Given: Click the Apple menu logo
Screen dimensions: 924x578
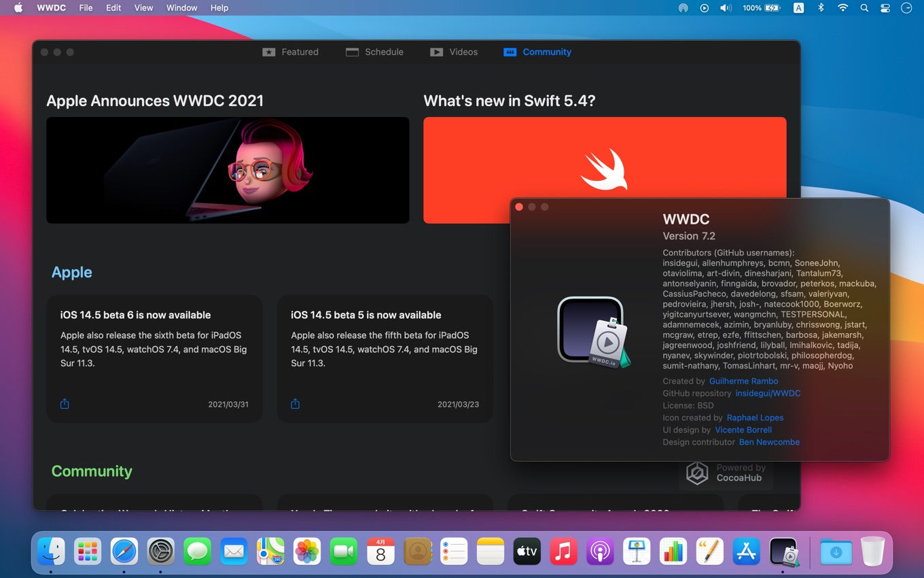Looking at the screenshot, I should pos(18,7).
